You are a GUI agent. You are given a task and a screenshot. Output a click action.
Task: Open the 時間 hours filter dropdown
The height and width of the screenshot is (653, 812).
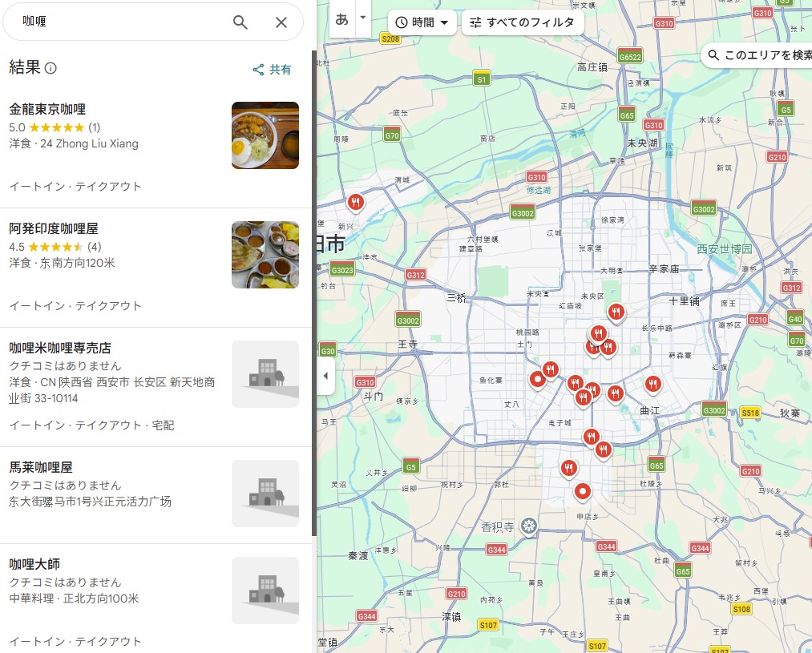(422, 22)
